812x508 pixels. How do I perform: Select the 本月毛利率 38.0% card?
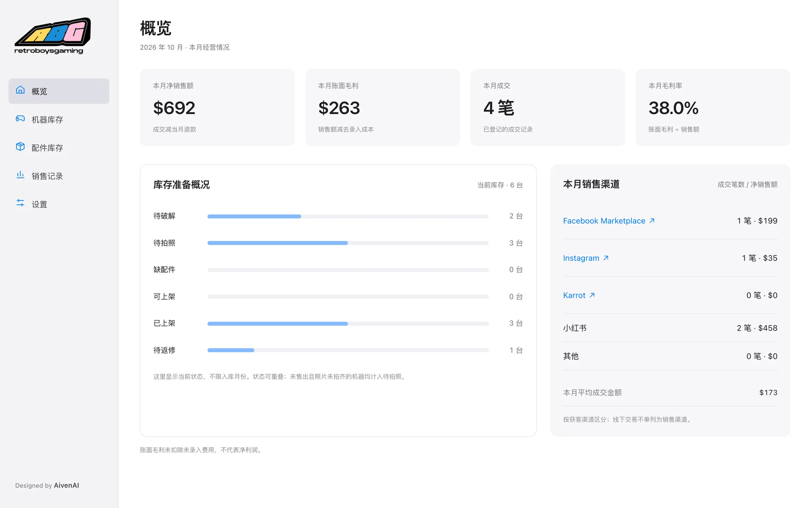click(713, 108)
